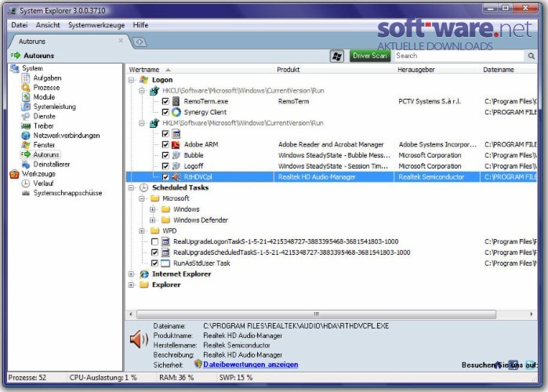Click the Internet Explorer group icon

coord(144,274)
